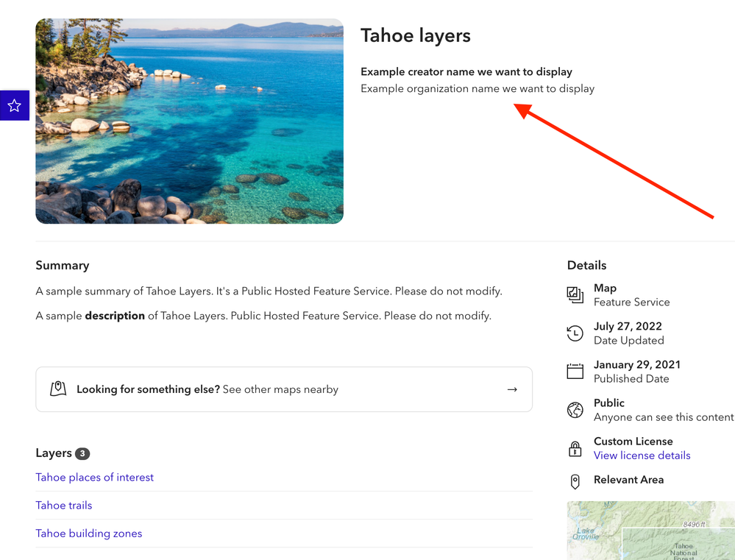Click the arrow in the nearby maps box

pyautogui.click(x=512, y=389)
